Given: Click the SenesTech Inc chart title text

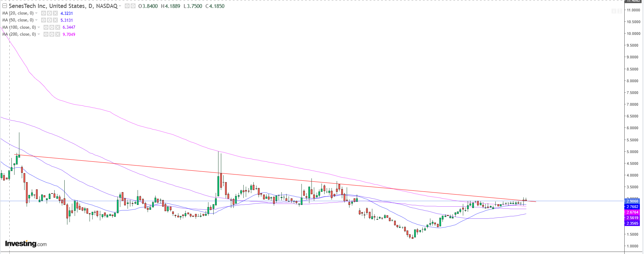Looking at the screenshot, I should [62, 6].
